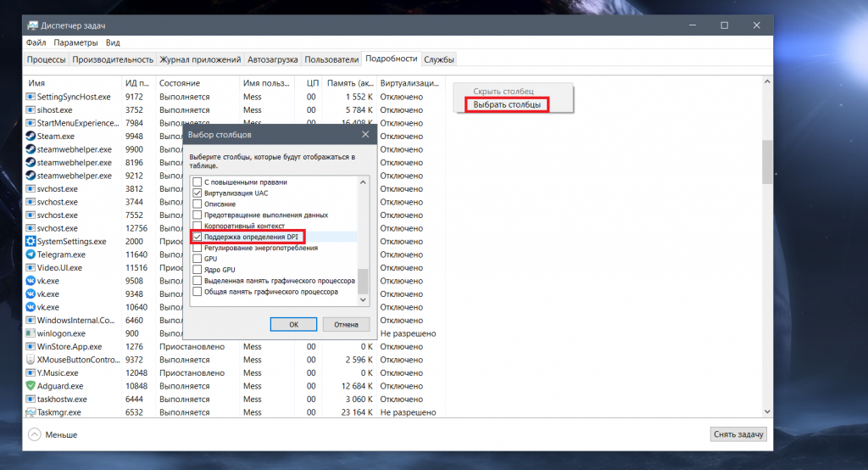Switch to the Производительность tab
Screen dimensions: 868x470
[x=113, y=59]
